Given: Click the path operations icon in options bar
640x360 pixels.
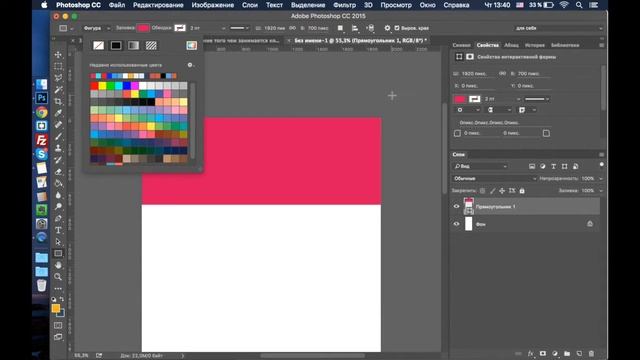Looking at the screenshot, I should 340,28.
